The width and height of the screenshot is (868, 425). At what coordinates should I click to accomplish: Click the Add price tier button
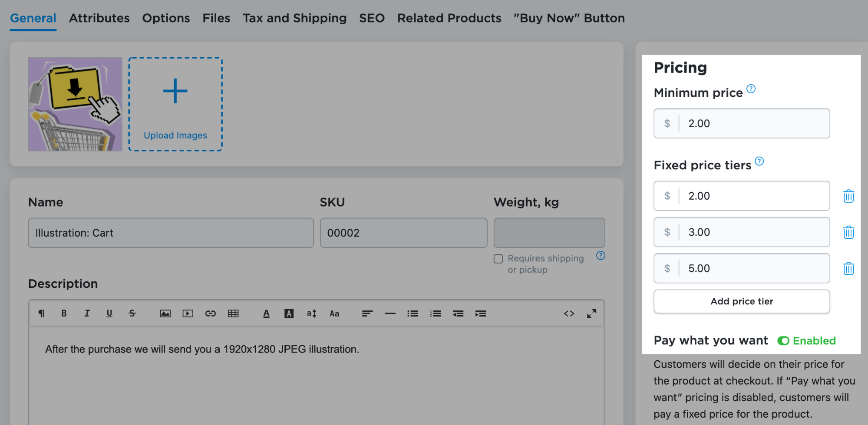point(741,301)
